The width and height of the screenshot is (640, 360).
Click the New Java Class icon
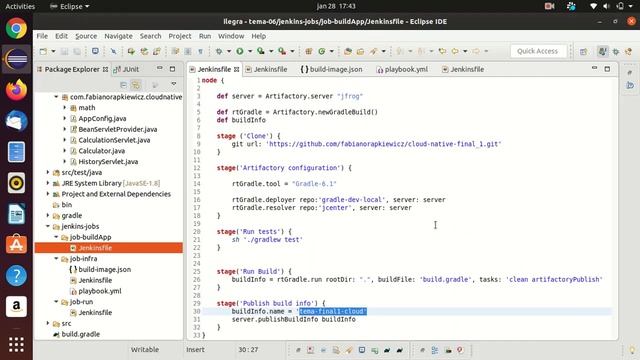click(x=322, y=51)
